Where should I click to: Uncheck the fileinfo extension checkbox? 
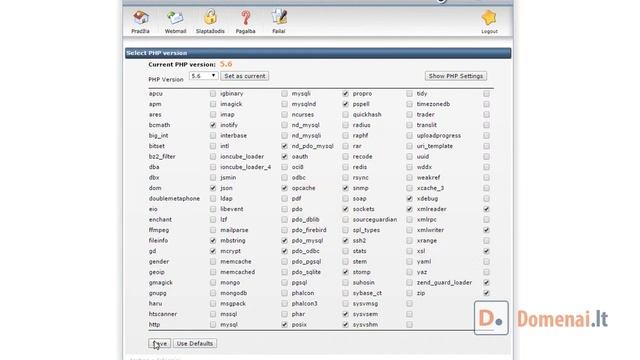click(213, 240)
